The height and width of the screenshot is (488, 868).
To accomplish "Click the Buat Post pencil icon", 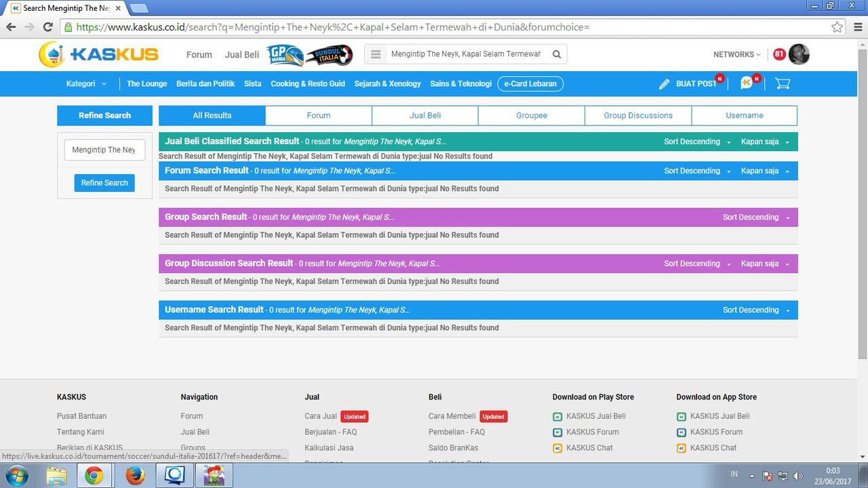I will [x=664, y=84].
